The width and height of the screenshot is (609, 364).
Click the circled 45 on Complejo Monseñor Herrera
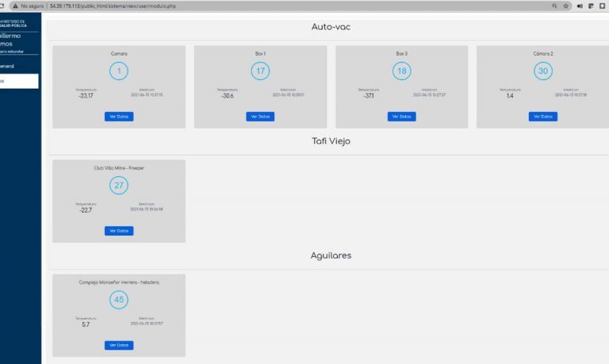pos(119,300)
